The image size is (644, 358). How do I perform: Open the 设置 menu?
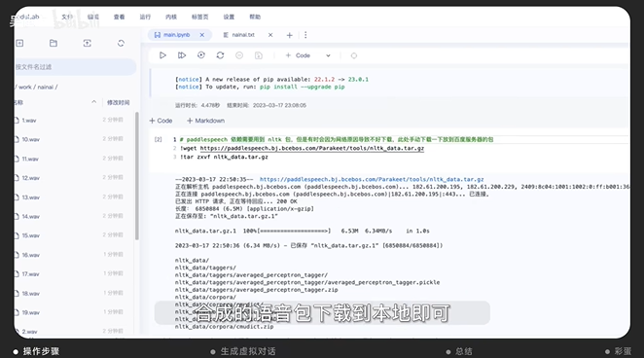(x=229, y=17)
